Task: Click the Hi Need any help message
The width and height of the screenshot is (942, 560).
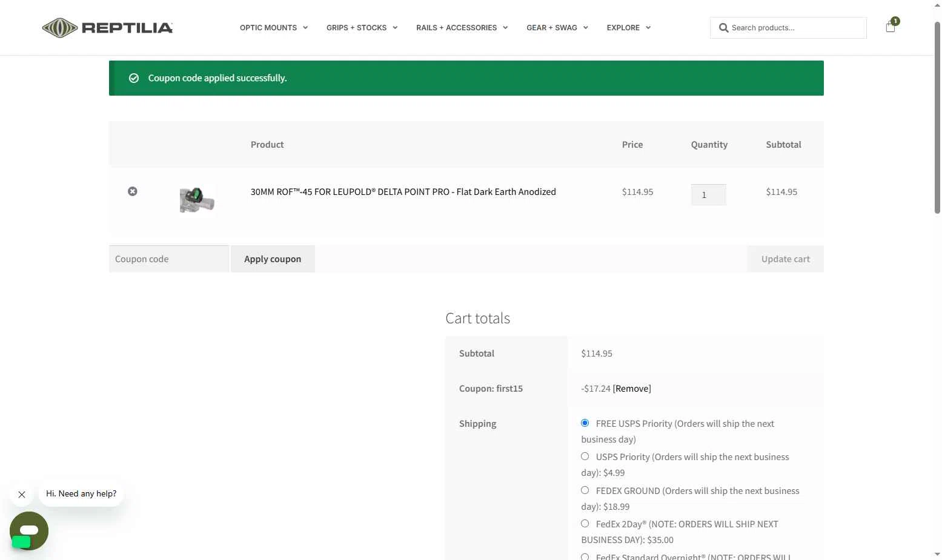Action: pos(81,494)
